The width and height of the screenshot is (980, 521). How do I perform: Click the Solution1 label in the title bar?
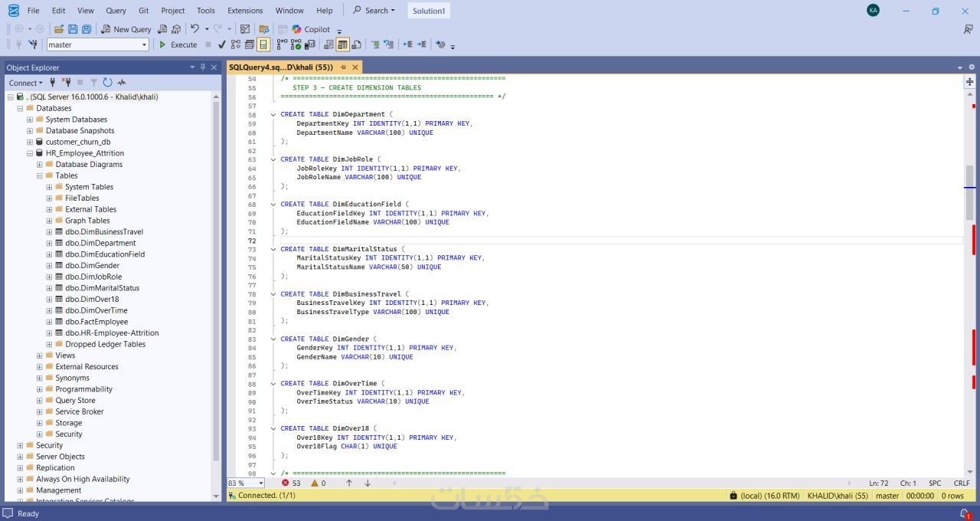pos(428,11)
